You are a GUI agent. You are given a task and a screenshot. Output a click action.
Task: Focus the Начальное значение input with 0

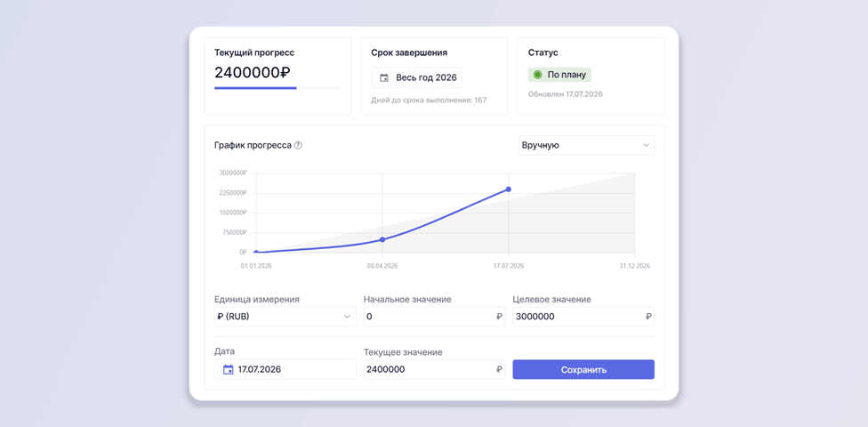(x=435, y=317)
